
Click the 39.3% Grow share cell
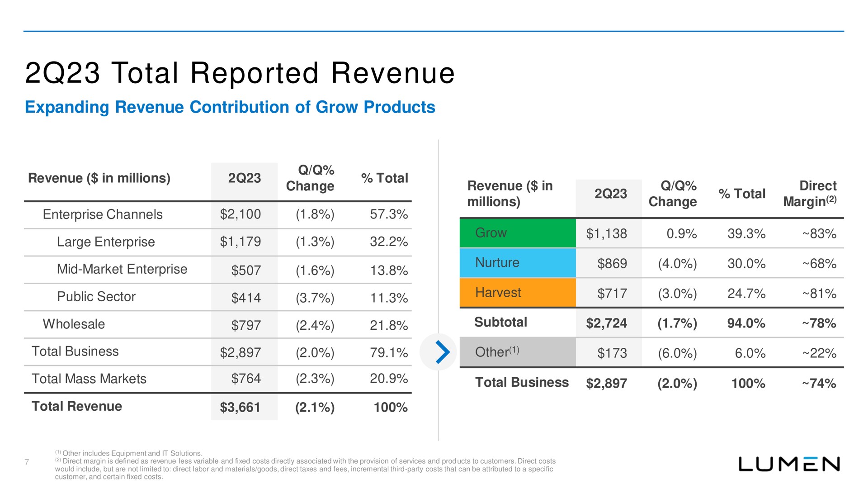(746, 234)
